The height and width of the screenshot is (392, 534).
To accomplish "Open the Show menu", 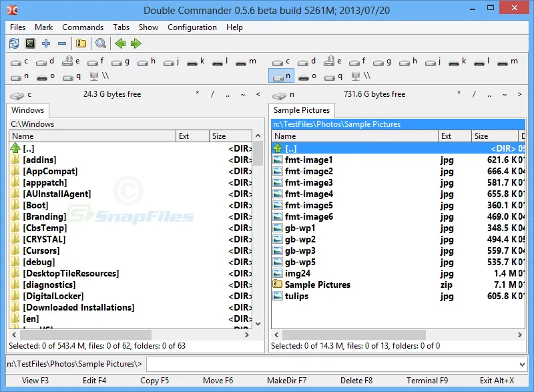I will [x=148, y=27].
